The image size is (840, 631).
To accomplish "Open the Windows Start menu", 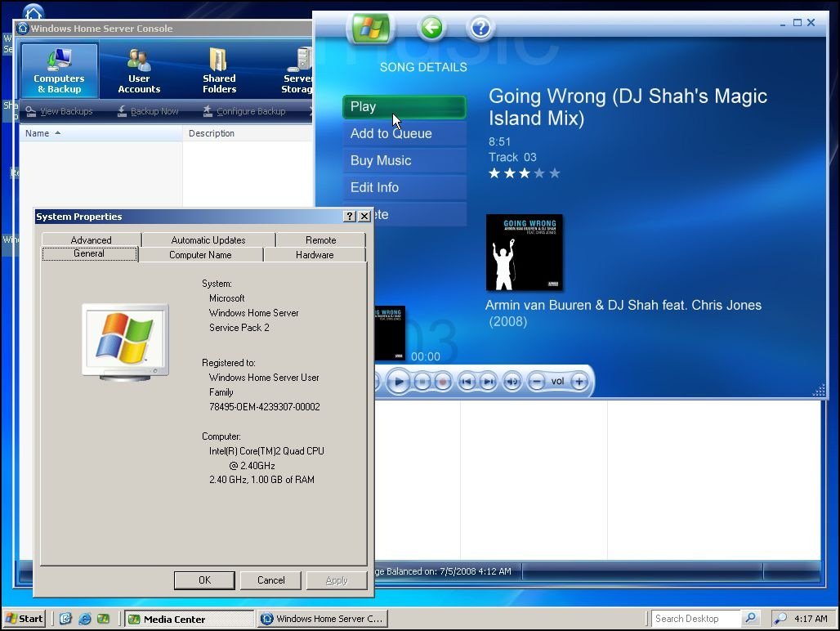I will click(x=25, y=619).
